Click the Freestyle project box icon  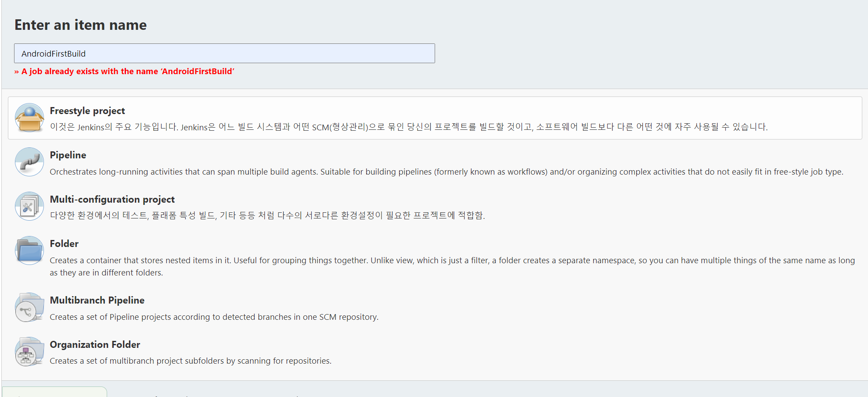pos(29,118)
